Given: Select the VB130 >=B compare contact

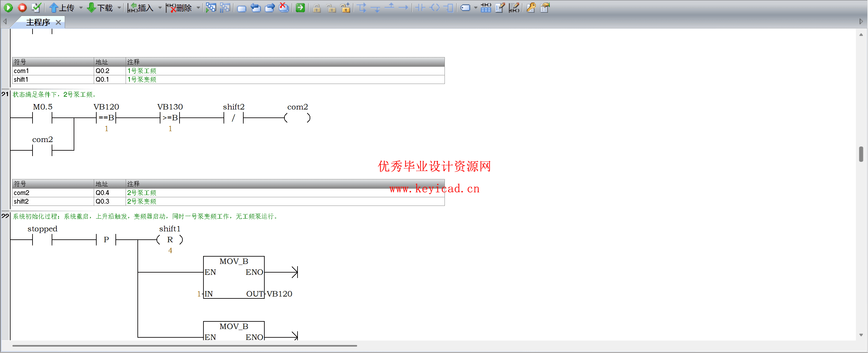Looking at the screenshot, I should click(170, 118).
